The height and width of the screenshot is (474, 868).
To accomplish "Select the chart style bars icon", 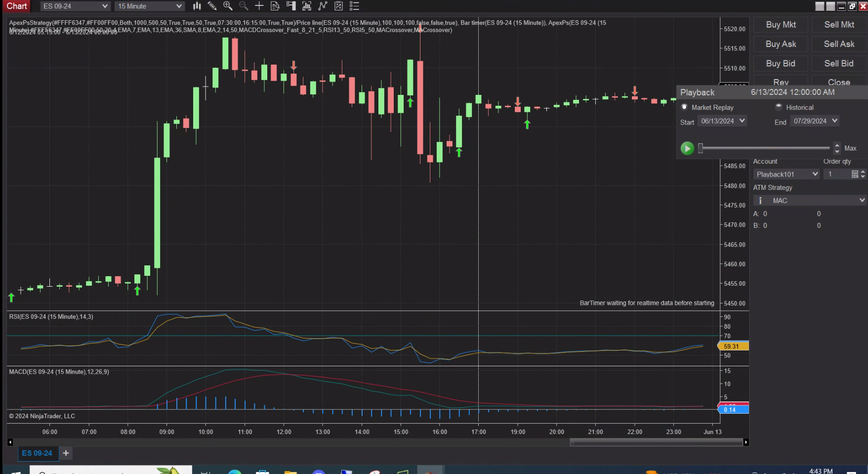I will coord(197,6).
